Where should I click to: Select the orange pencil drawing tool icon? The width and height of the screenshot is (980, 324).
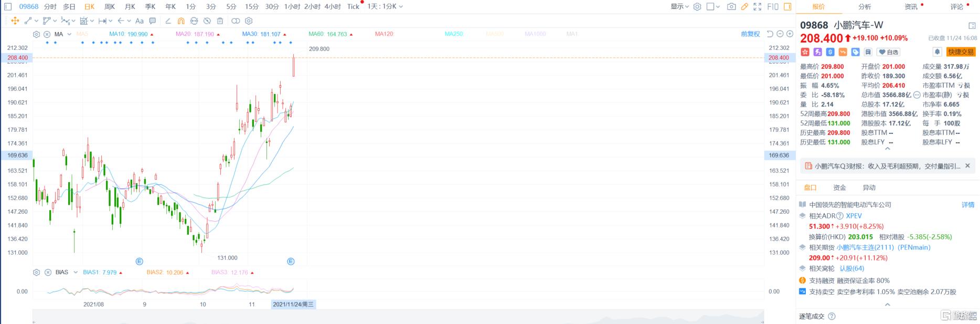pos(744,7)
